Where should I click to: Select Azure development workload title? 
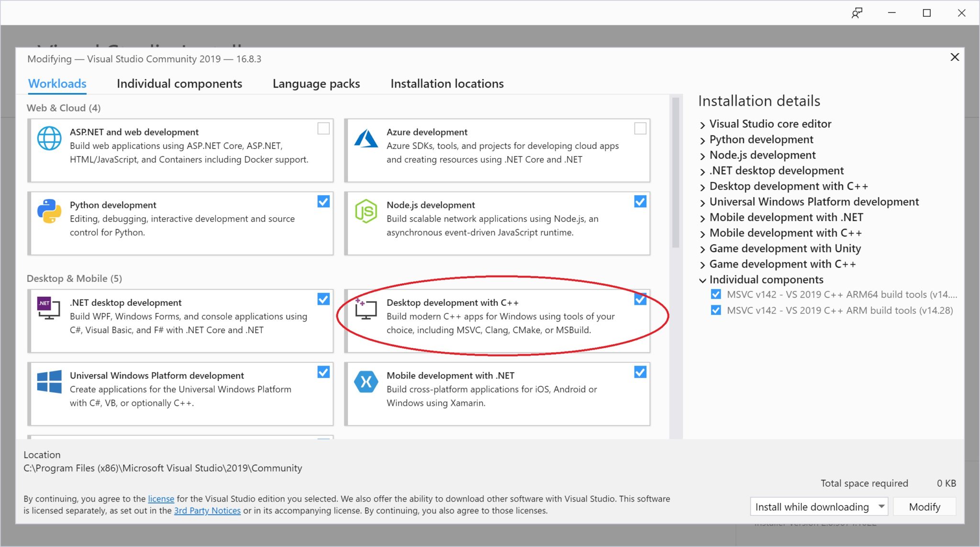[x=427, y=132]
